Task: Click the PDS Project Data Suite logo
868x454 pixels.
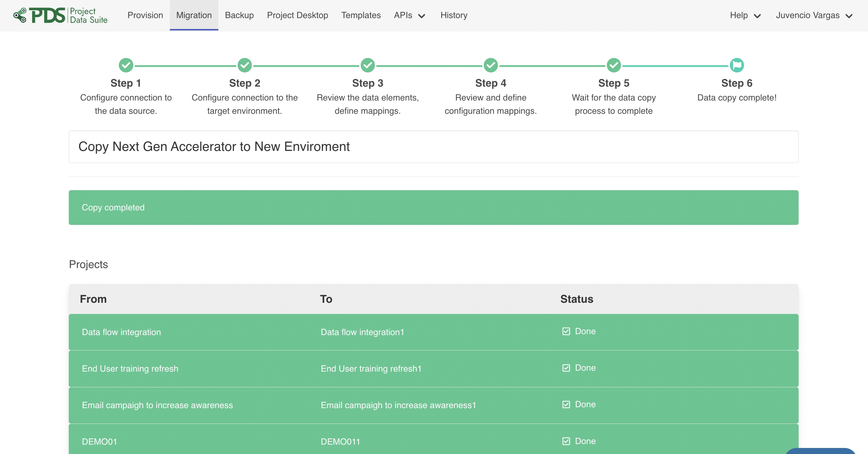Action: 61,15
